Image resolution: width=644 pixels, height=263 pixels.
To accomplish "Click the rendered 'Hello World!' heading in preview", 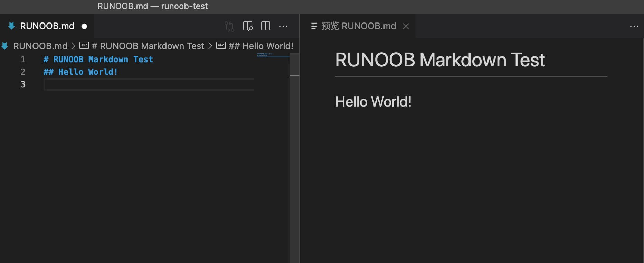I will [x=373, y=102].
